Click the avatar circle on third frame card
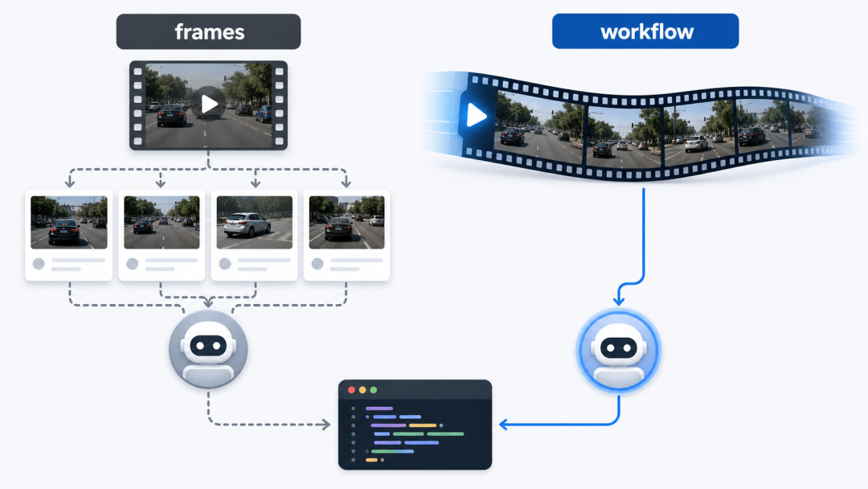 [225, 264]
